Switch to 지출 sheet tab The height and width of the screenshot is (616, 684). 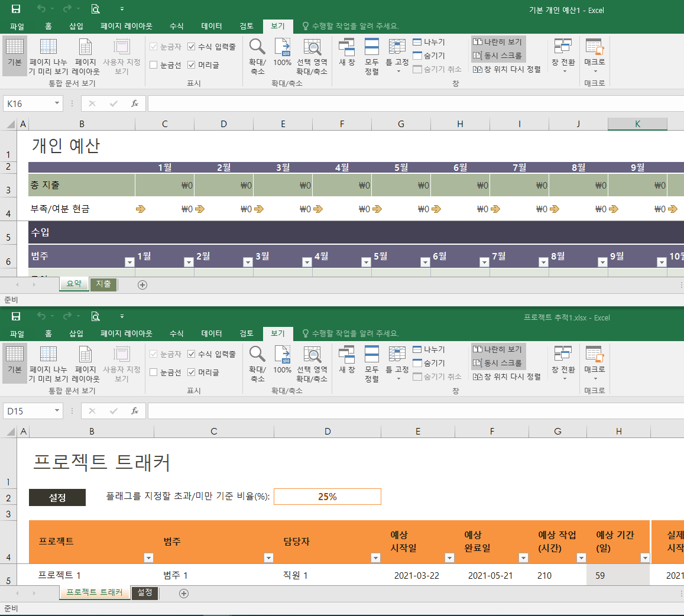click(103, 284)
